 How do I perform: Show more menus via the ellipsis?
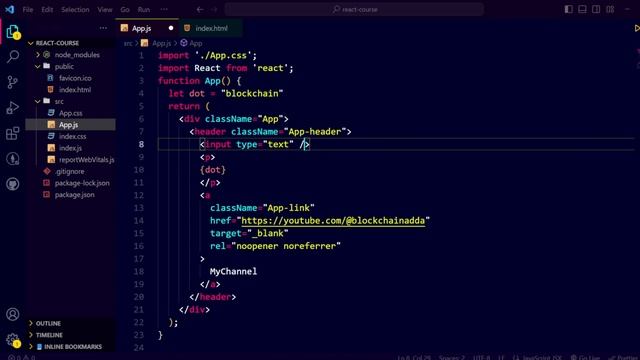pyautogui.click(x=164, y=9)
